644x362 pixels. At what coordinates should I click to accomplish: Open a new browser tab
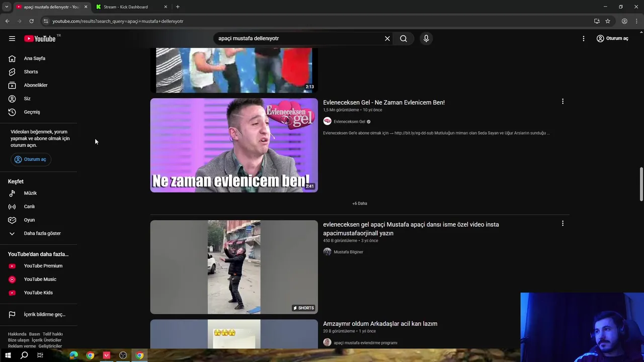point(178,7)
